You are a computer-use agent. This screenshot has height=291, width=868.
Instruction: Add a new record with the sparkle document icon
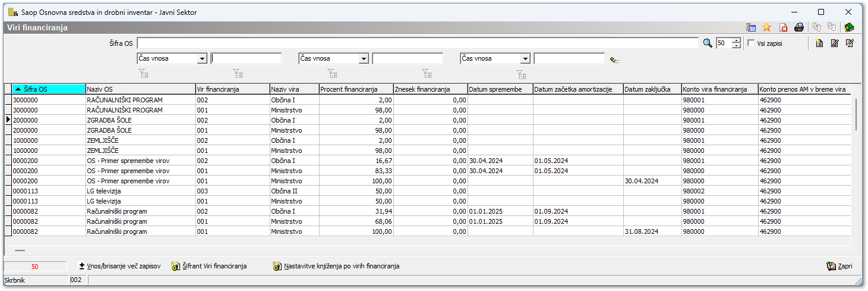pyautogui.click(x=819, y=43)
